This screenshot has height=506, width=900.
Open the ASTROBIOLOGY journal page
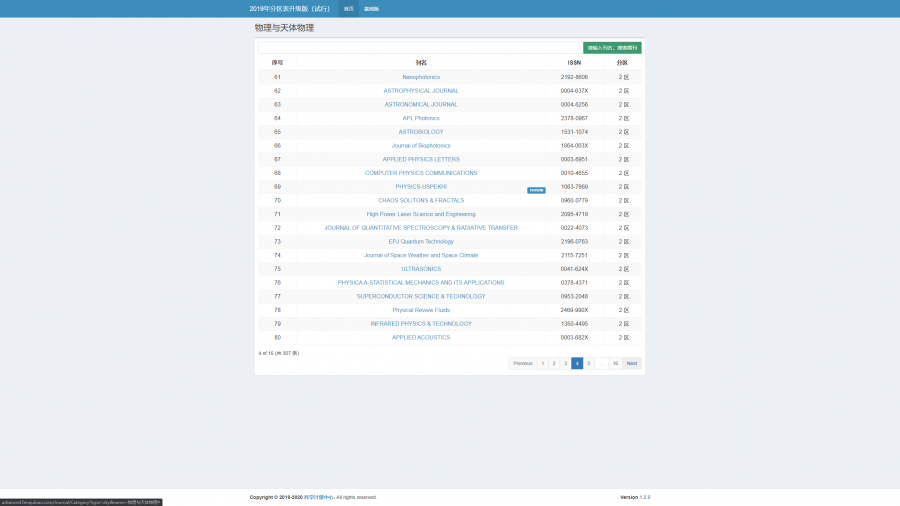pyautogui.click(x=421, y=132)
